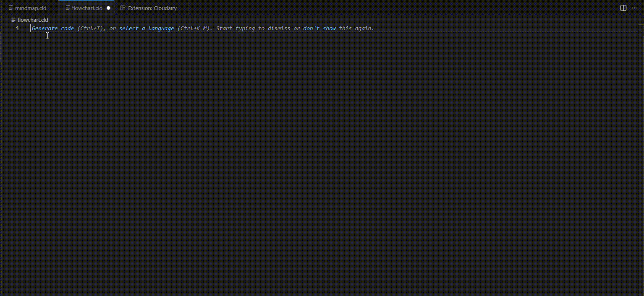Select the flowchart.cld tab label
The image size is (644, 296).
pos(87,8)
